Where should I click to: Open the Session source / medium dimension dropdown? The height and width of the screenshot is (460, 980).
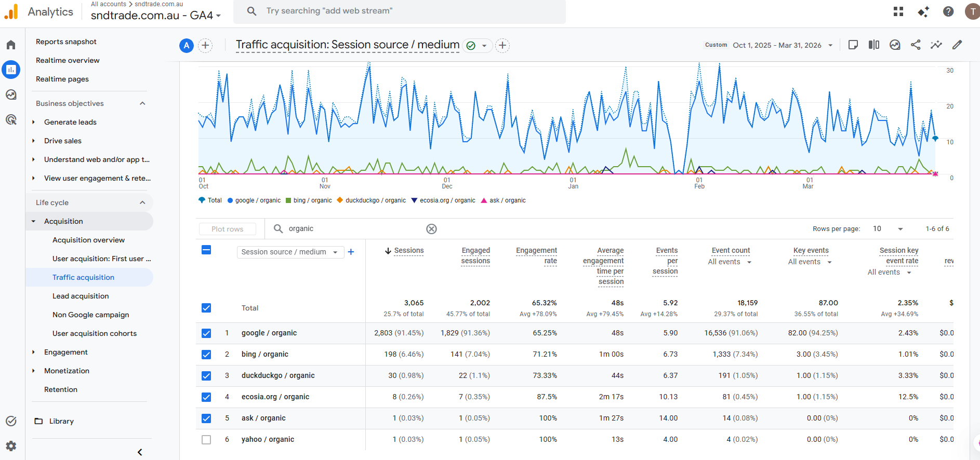[290, 252]
